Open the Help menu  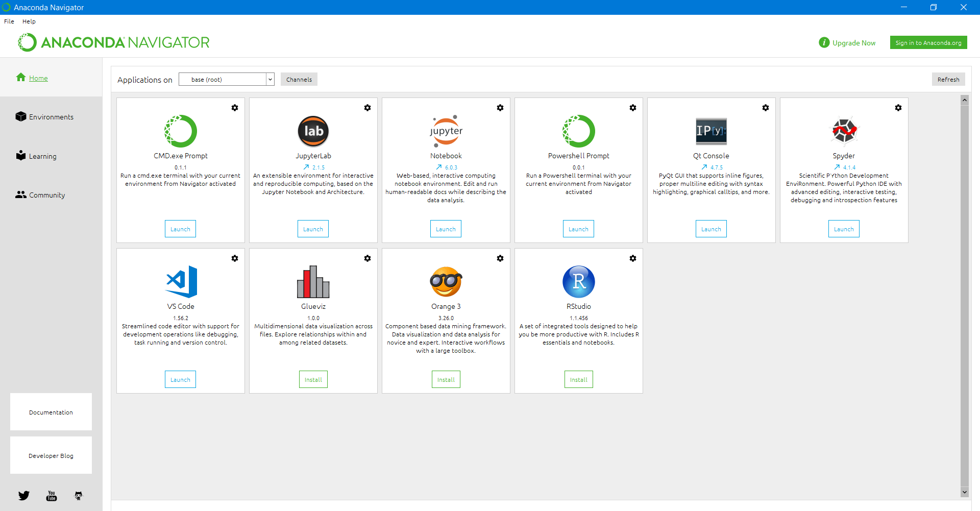click(29, 21)
